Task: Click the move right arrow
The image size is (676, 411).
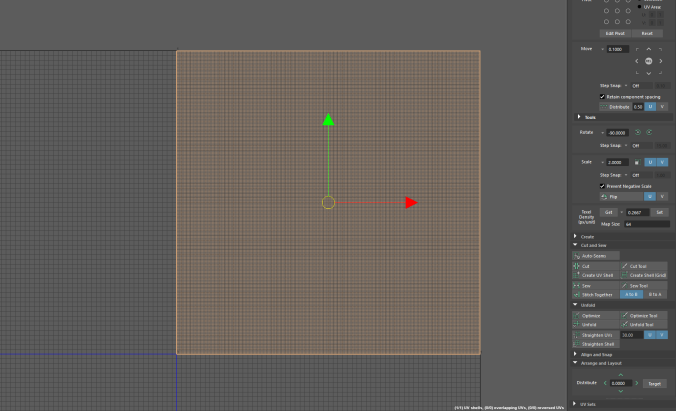Action: click(x=660, y=61)
